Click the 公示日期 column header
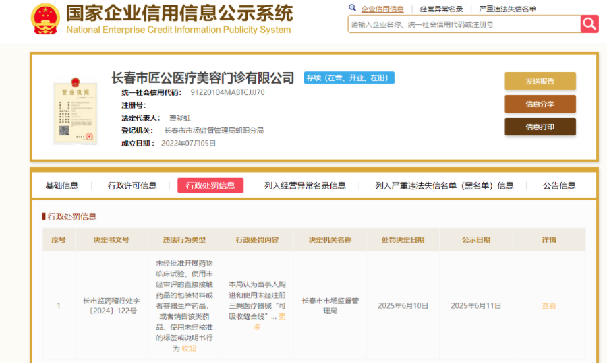Viewport: 607px width, 364px height. tap(476, 240)
